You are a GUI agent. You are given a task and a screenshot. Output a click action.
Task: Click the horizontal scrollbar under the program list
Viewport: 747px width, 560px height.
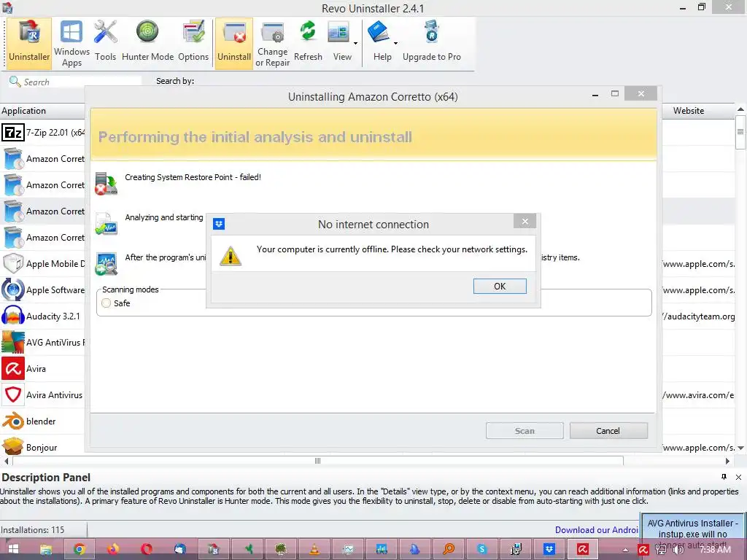[x=318, y=461]
